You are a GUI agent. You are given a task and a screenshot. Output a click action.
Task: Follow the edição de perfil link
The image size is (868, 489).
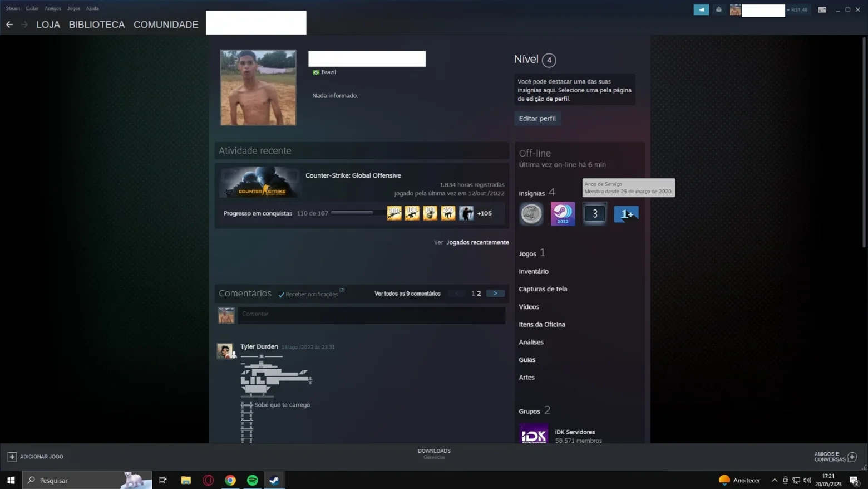pos(548,99)
